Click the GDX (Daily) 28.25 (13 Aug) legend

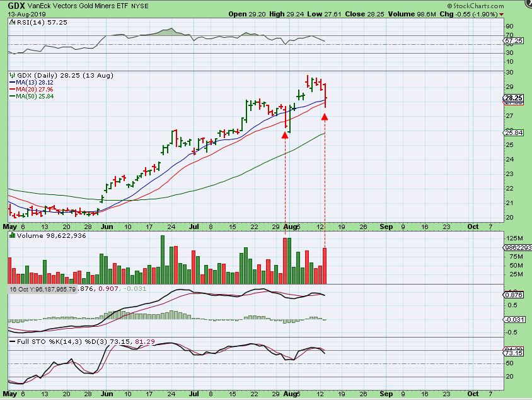coord(65,75)
